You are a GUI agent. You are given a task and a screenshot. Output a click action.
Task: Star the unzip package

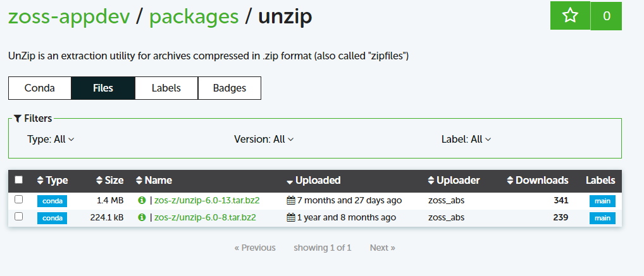[x=570, y=16]
